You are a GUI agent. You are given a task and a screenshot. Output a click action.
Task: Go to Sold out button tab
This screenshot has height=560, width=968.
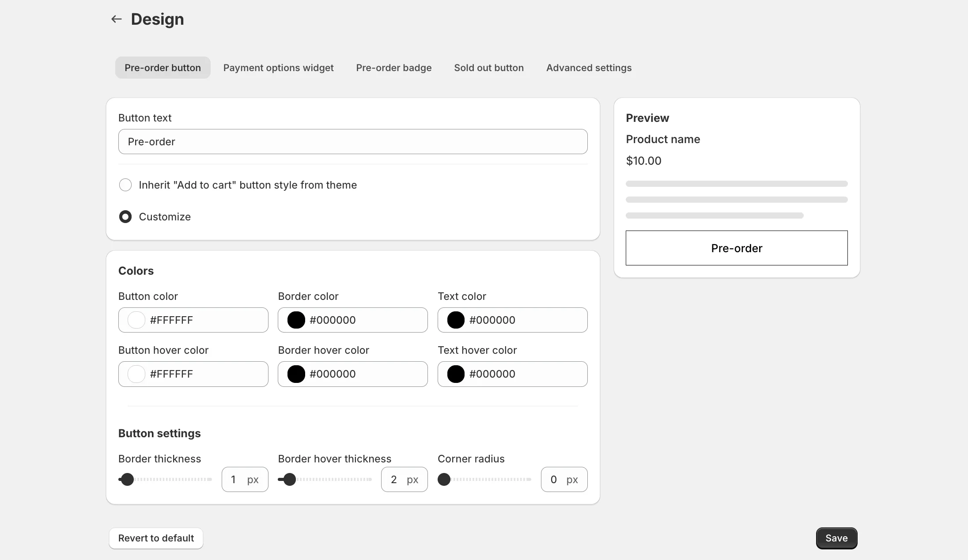coord(489,68)
